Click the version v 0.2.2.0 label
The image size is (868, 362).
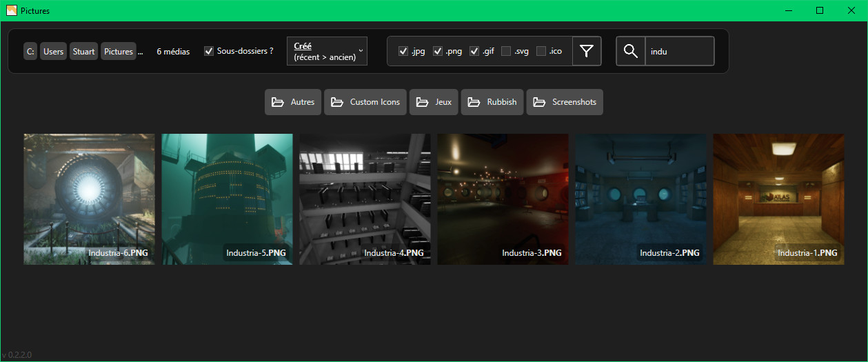point(17,355)
